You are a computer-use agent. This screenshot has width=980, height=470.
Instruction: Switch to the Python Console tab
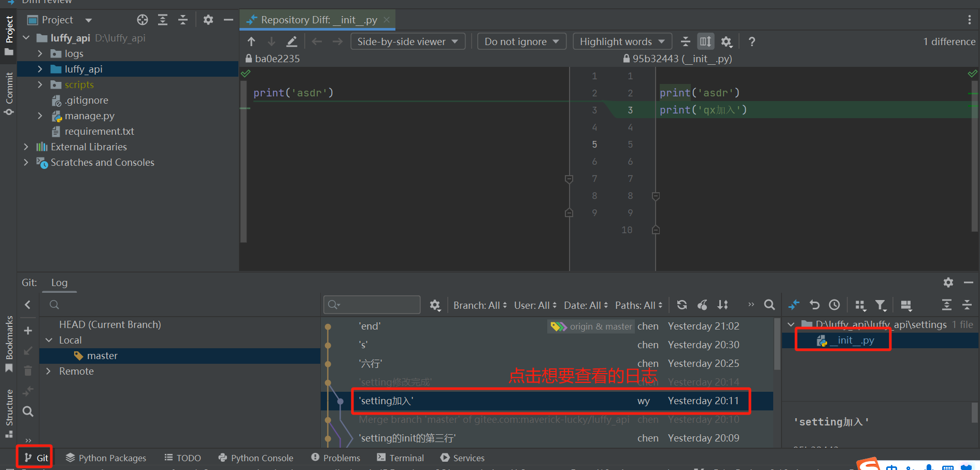pyautogui.click(x=256, y=458)
